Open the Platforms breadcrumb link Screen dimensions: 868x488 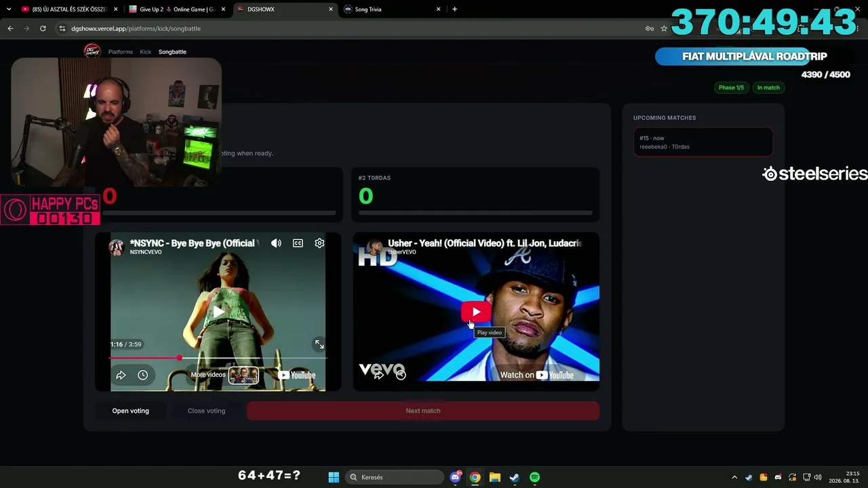121,52
